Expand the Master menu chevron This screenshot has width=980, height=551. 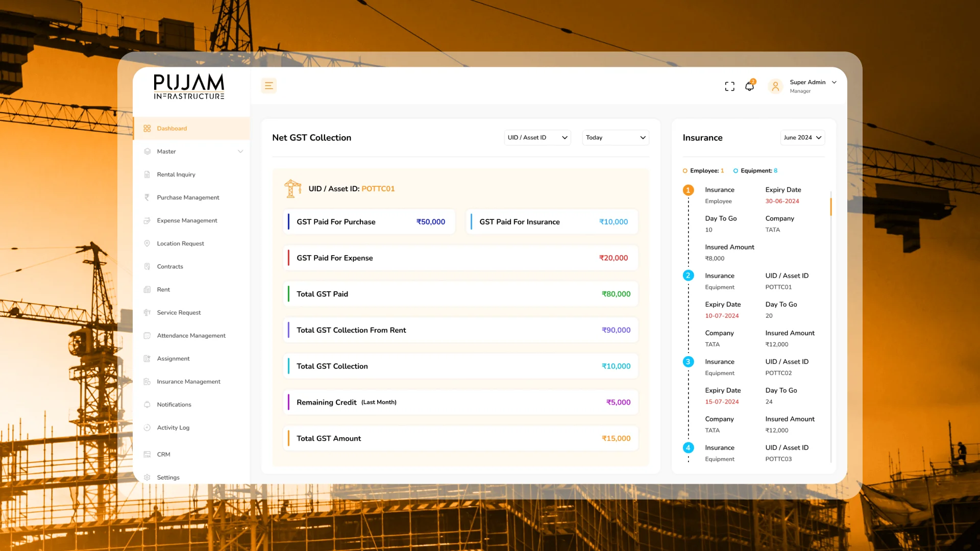pos(240,152)
